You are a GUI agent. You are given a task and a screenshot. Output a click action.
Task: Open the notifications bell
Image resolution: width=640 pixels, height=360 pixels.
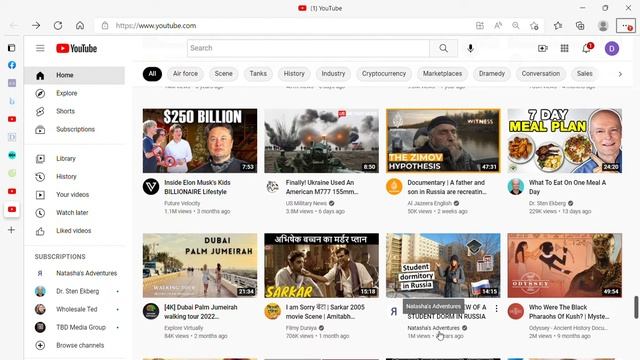587,48
